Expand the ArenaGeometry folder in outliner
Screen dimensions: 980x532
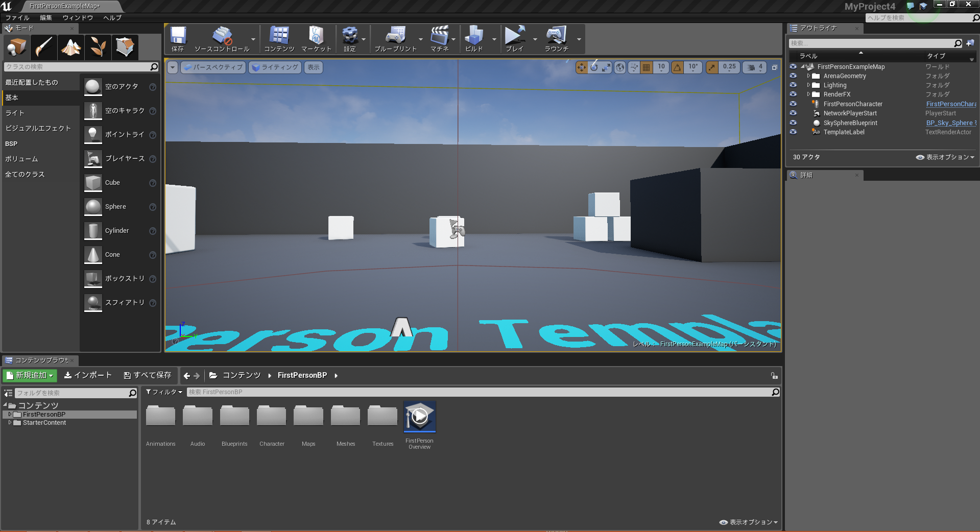click(x=808, y=76)
